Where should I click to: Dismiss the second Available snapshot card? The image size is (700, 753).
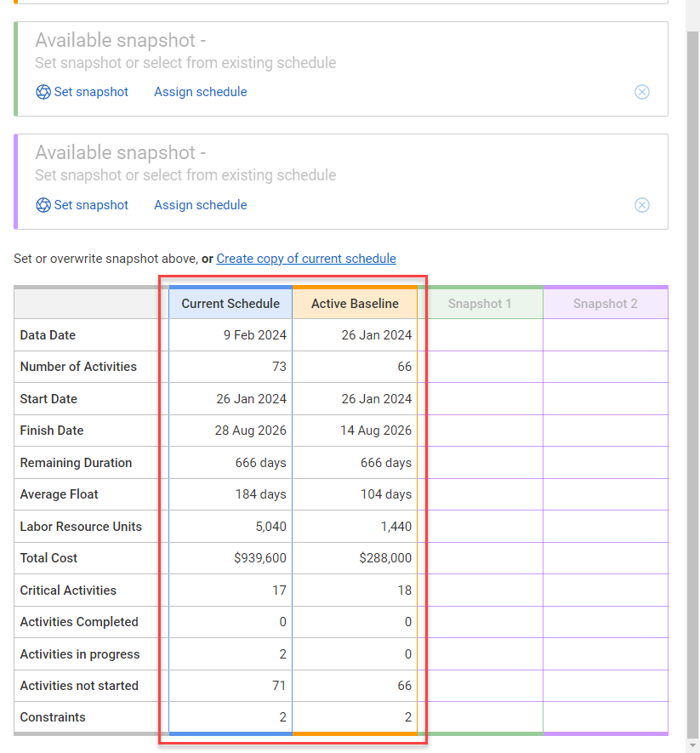pos(642,205)
